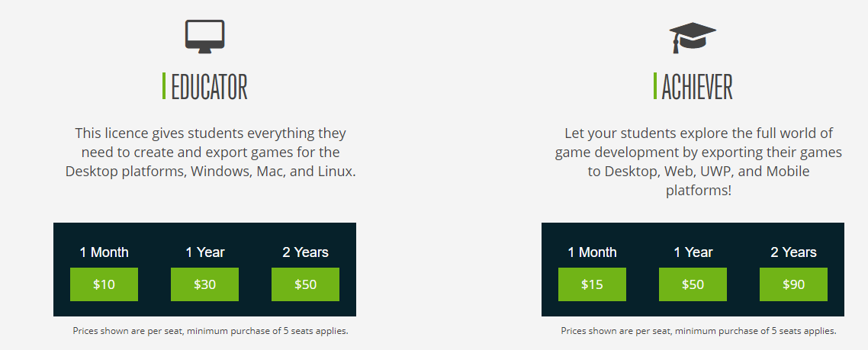Click the per-seat pricing note under Achiever
The height and width of the screenshot is (350, 868).
(698, 331)
